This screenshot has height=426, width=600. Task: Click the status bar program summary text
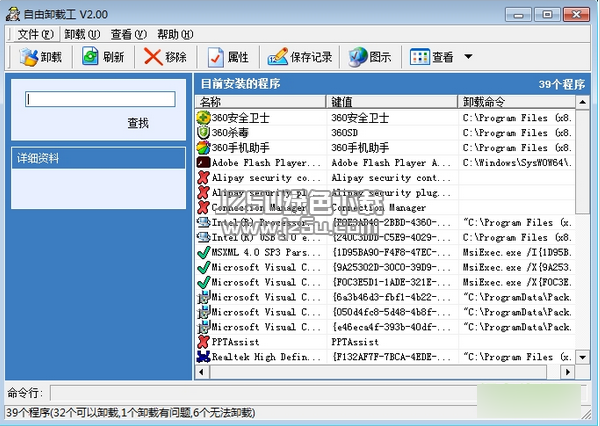pyautogui.click(x=130, y=413)
